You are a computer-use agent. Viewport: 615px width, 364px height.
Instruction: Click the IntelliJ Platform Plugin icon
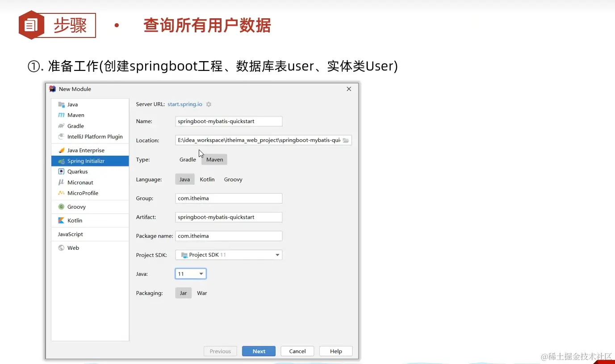pos(61,136)
